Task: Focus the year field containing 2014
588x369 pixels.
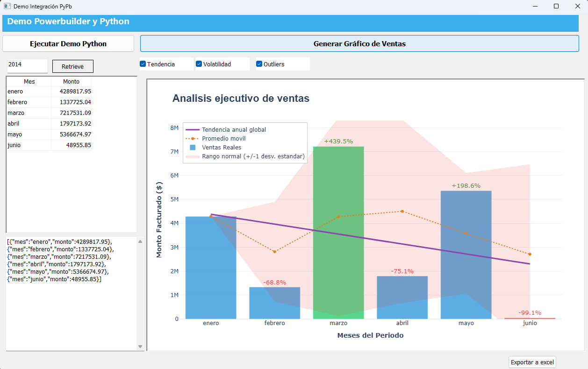Action: pyautogui.click(x=27, y=65)
